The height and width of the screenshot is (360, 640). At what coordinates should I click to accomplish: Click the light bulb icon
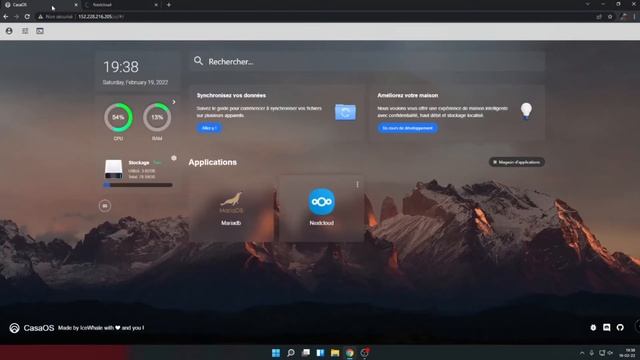click(526, 111)
